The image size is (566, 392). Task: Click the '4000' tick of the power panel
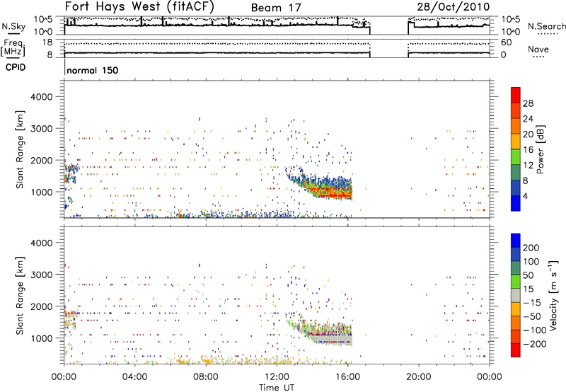pyautogui.click(x=42, y=97)
